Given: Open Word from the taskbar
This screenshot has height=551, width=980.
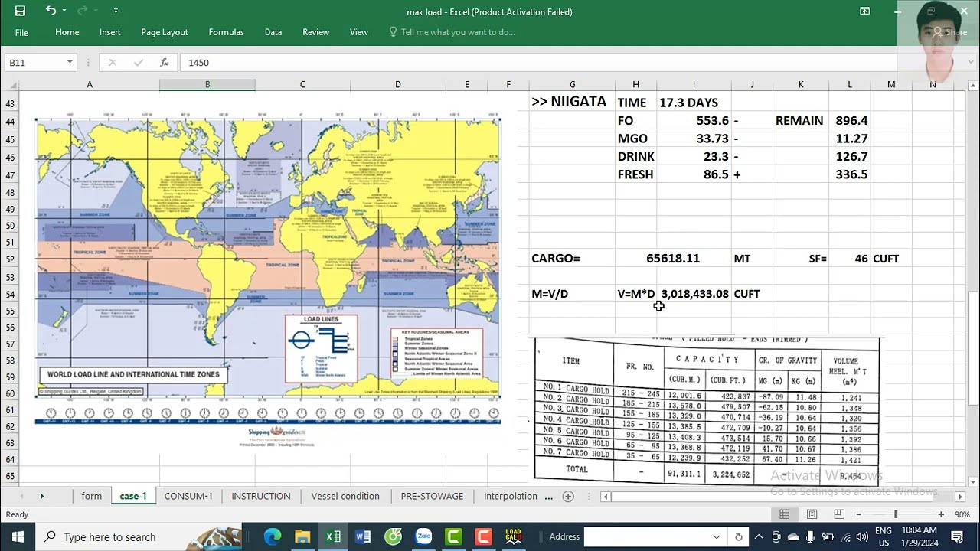Looking at the screenshot, I should point(363,536).
